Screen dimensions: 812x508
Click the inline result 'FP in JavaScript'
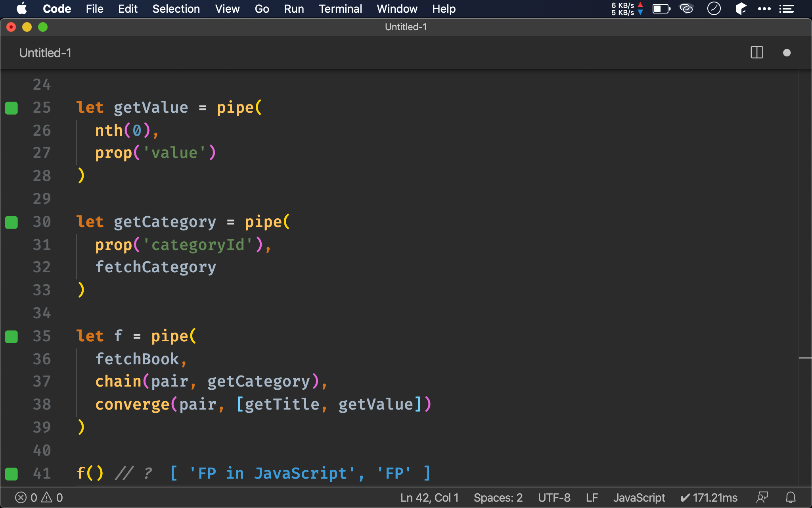pos(272,473)
